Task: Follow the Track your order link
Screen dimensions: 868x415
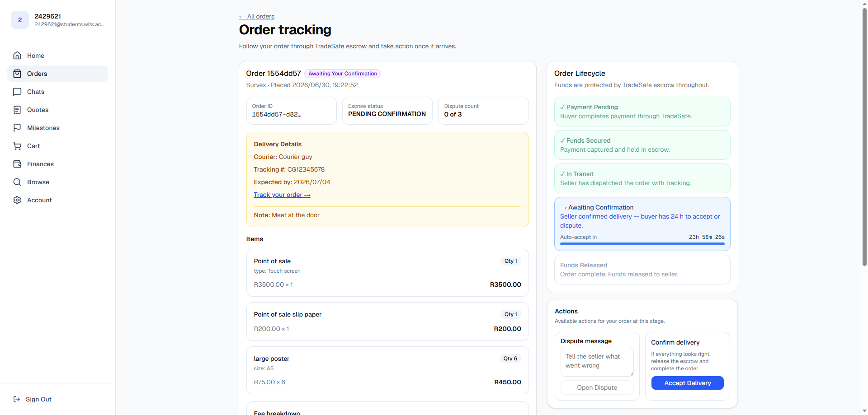Action: (282, 195)
